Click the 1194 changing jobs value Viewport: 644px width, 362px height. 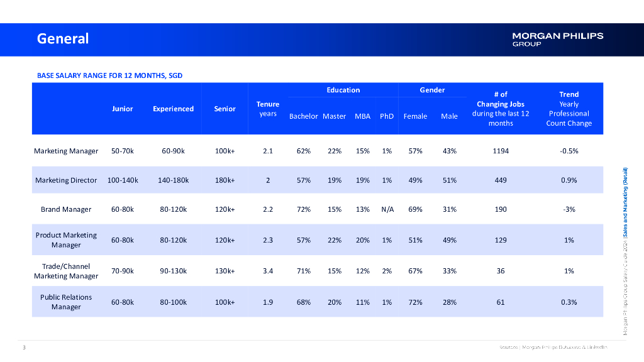pos(501,151)
